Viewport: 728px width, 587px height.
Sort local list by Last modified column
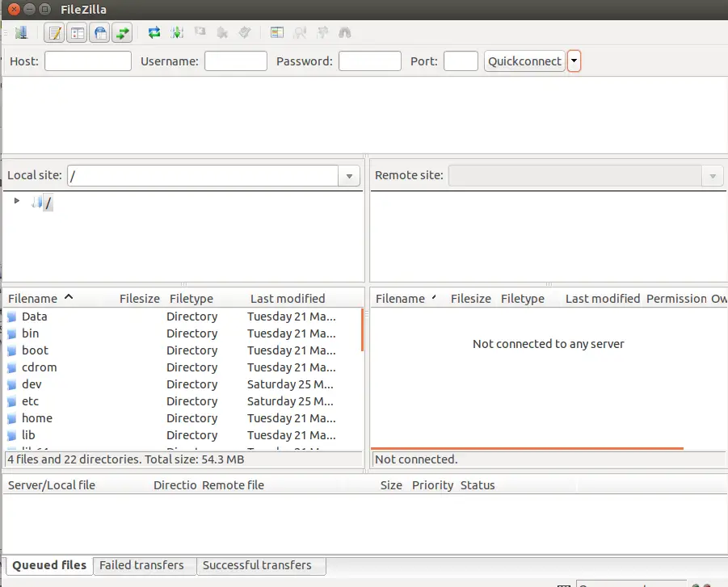click(x=288, y=299)
